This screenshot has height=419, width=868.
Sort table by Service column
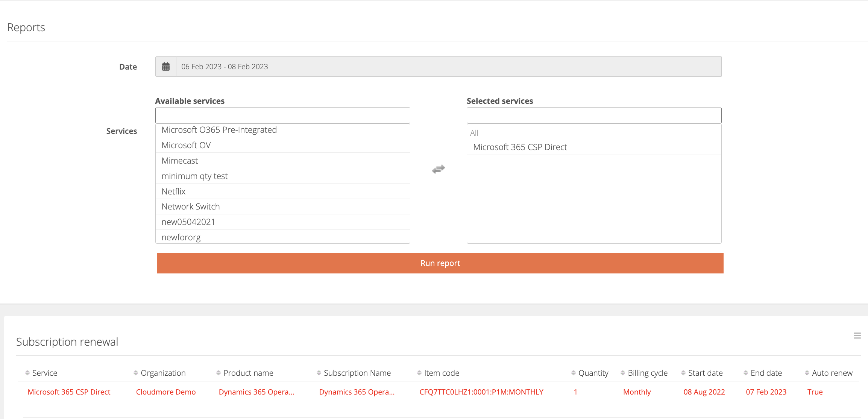[44, 373]
